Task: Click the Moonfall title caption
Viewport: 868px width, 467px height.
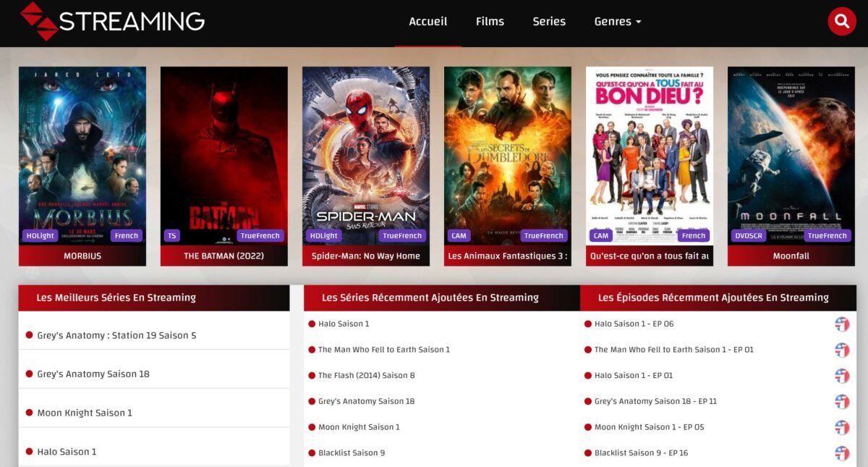Action: coord(791,256)
